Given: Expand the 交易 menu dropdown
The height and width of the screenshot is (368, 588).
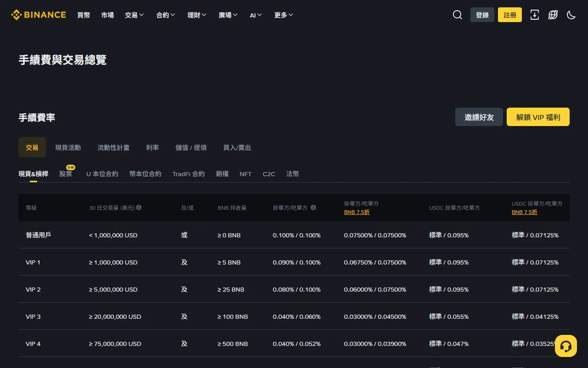Looking at the screenshot, I should point(135,15).
